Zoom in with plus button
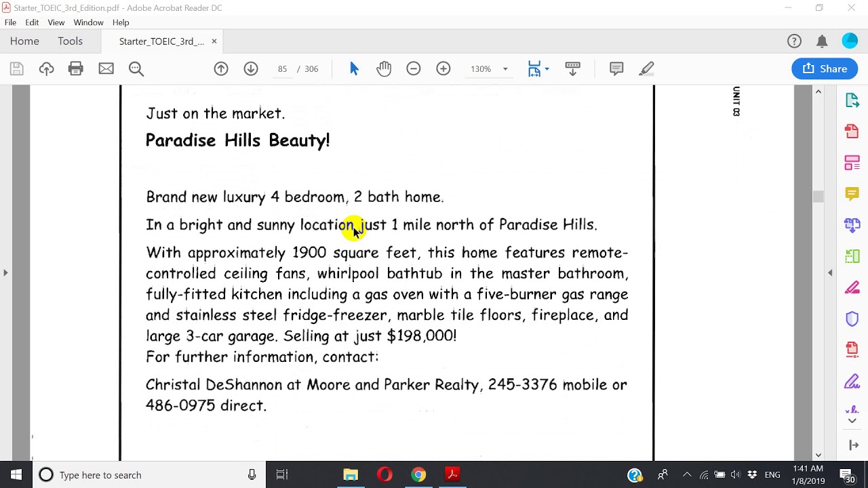 443,68
